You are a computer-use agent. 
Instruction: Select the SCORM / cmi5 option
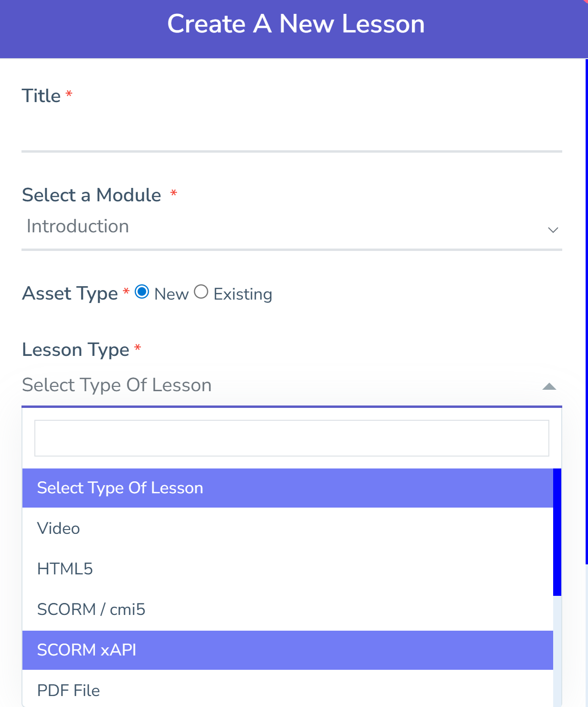91,610
